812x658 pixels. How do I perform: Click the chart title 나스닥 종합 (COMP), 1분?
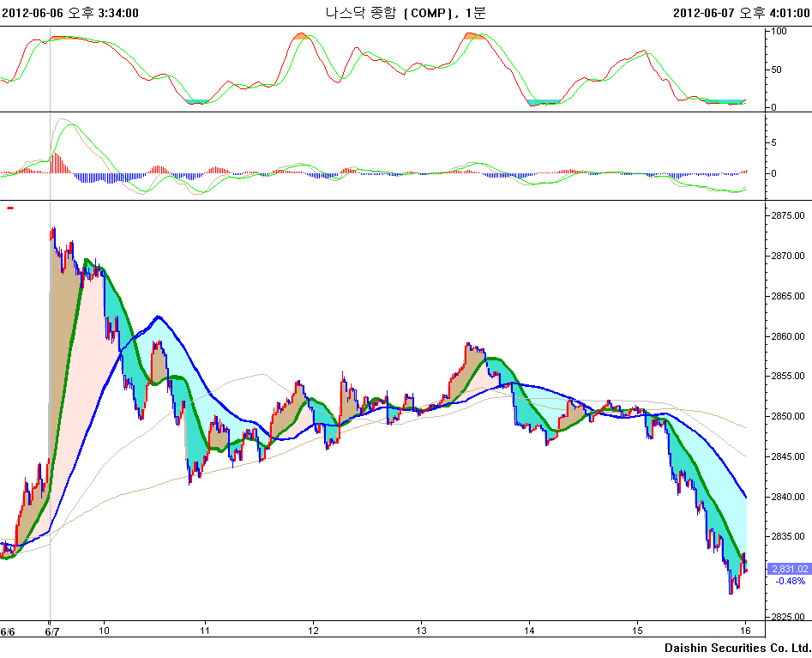[406, 12]
